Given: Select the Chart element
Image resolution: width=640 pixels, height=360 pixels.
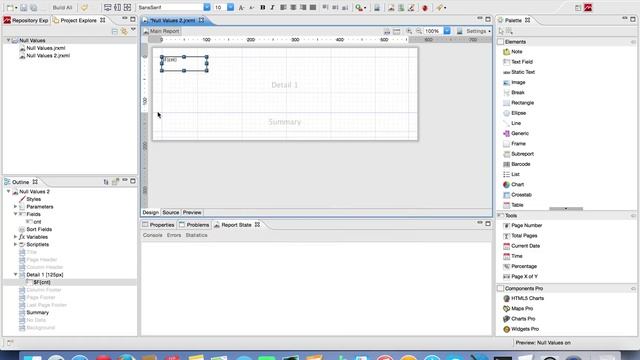Looking at the screenshot, I should 513,184.
